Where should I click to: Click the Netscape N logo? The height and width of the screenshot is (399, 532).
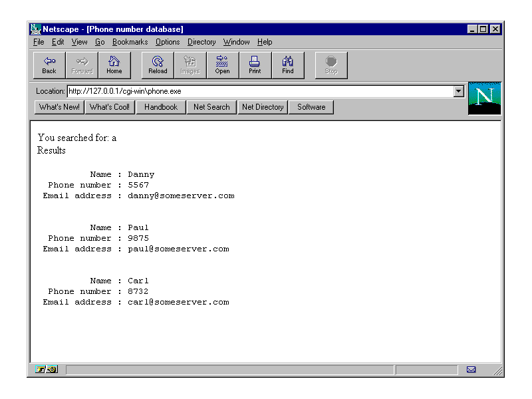point(484,98)
